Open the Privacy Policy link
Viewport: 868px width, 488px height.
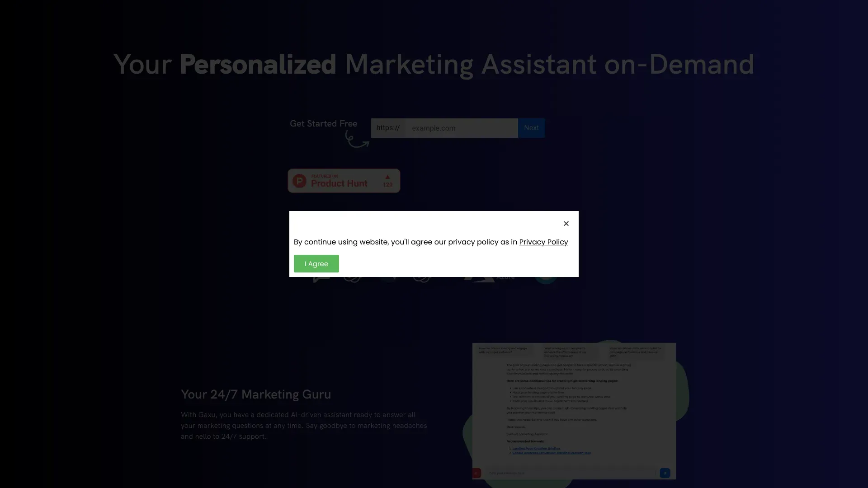[543, 242]
